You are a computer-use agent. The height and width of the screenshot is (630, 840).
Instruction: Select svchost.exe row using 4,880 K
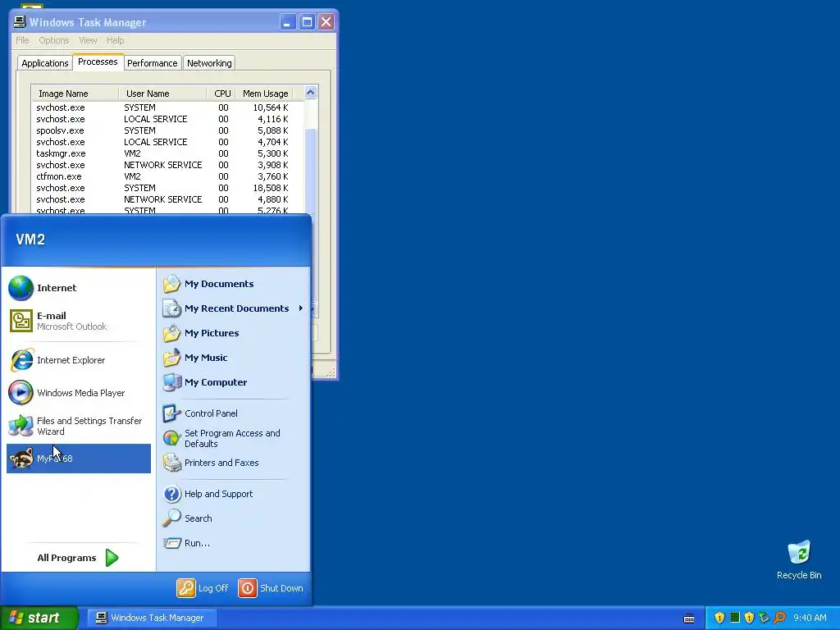(167, 199)
